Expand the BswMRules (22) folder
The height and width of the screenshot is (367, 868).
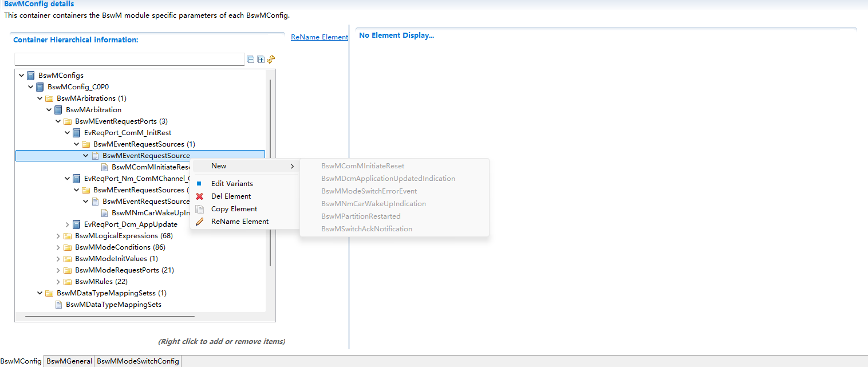click(x=57, y=281)
